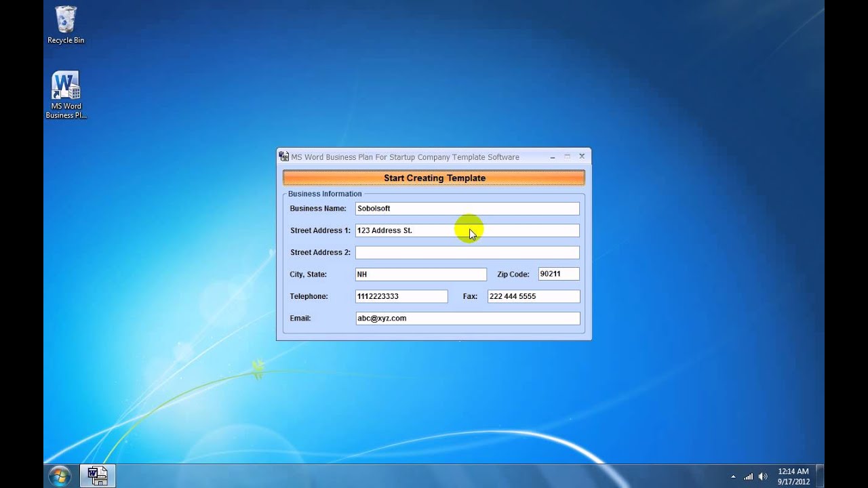Click the Email: label
The width and height of the screenshot is (868, 488).
(300, 319)
